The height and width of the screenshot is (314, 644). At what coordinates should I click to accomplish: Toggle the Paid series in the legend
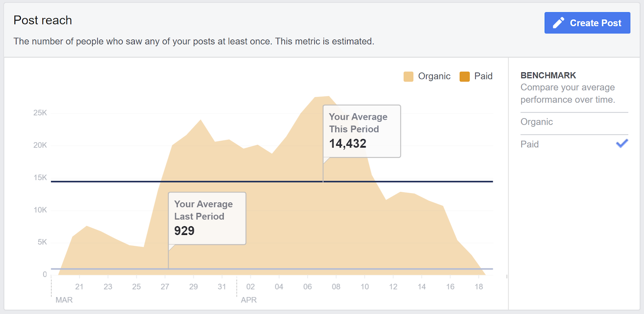point(476,76)
